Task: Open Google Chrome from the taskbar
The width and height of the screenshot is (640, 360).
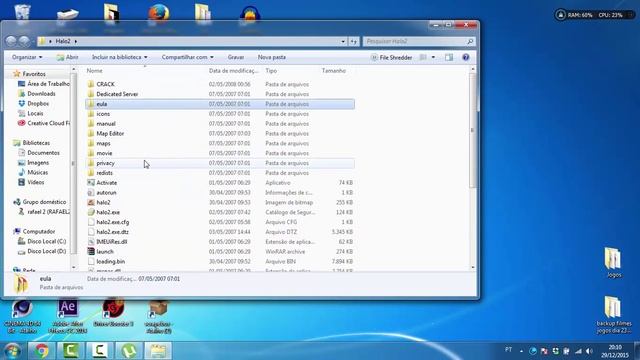Action: point(41,351)
